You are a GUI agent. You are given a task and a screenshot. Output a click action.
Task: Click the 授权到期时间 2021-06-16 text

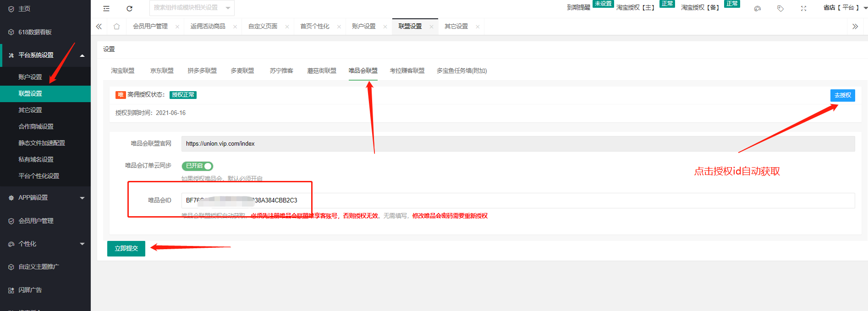150,113
